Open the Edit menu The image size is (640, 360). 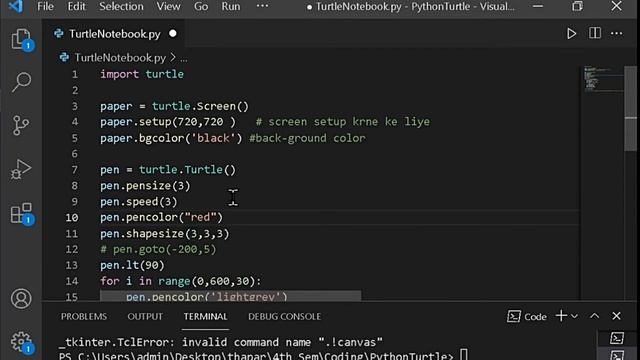tap(76, 7)
